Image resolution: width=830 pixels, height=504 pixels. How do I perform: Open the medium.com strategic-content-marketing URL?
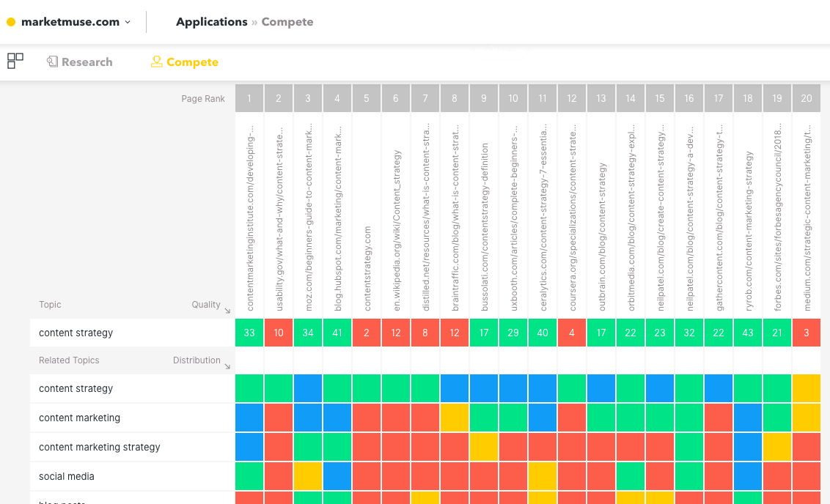click(807, 218)
